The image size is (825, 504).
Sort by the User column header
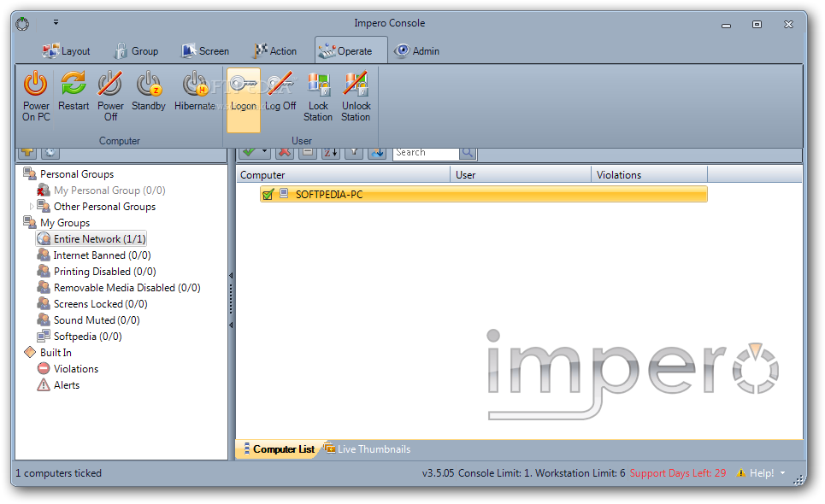coord(521,174)
